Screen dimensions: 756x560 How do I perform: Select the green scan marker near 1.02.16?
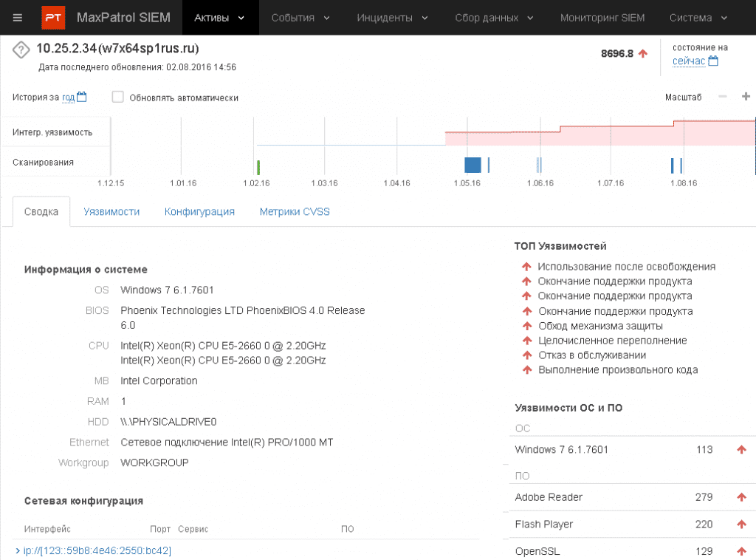pos(258,168)
